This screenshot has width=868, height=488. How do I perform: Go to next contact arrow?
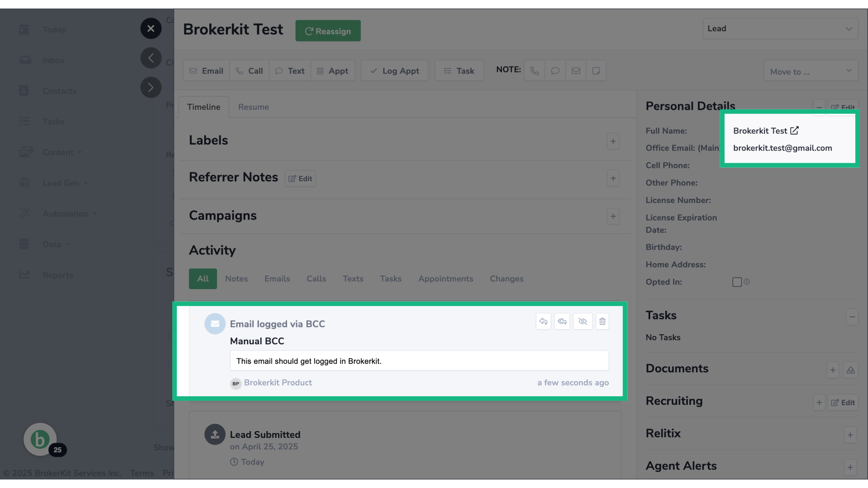[x=151, y=87]
